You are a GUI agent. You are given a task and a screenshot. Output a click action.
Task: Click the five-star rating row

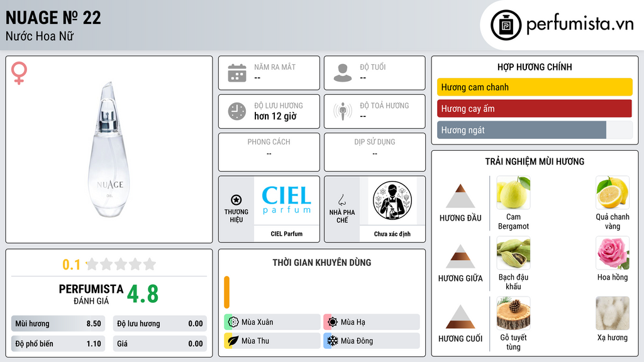(x=121, y=264)
